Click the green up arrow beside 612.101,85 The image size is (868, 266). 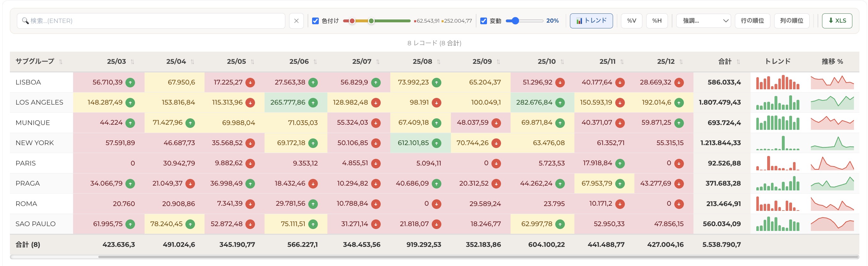(x=436, y=143)
